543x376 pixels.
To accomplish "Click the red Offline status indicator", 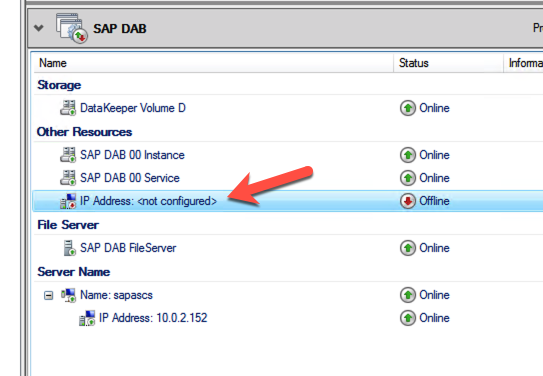I will coord(408,201).
